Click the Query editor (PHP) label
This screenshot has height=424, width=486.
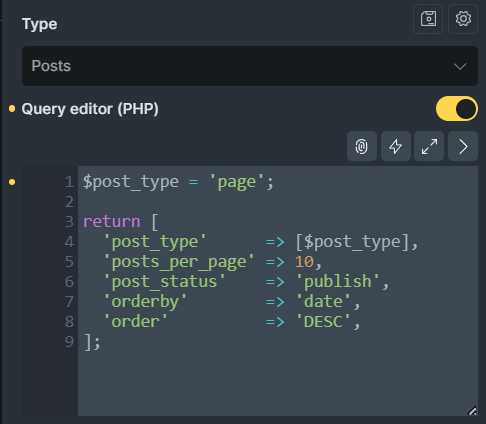point(90,109)
